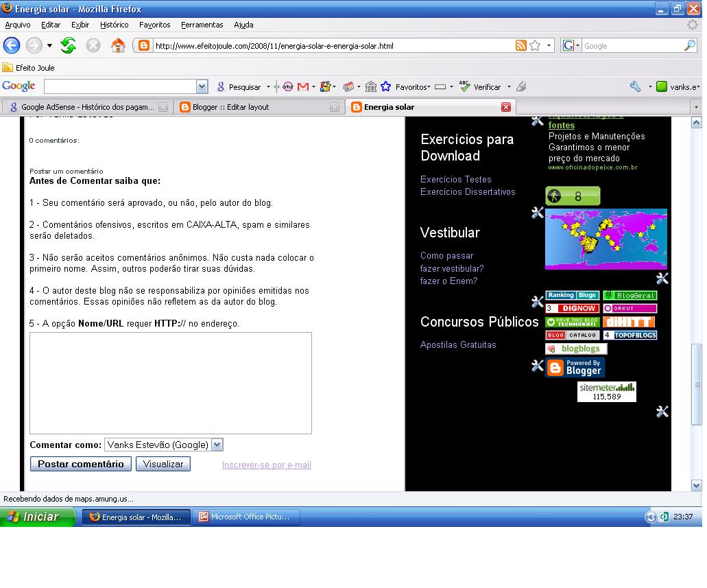The width and height of the screenshot is (707, 588).
Task: Click wrench edit icon beside Ranking Blogs badges
Action: (x=537, y=301)
